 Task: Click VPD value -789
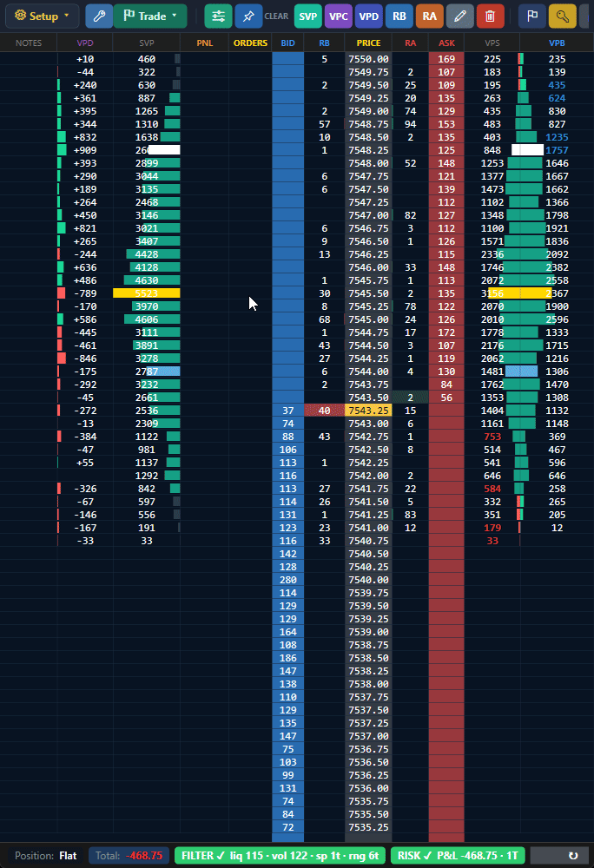[x=85, y=293]
